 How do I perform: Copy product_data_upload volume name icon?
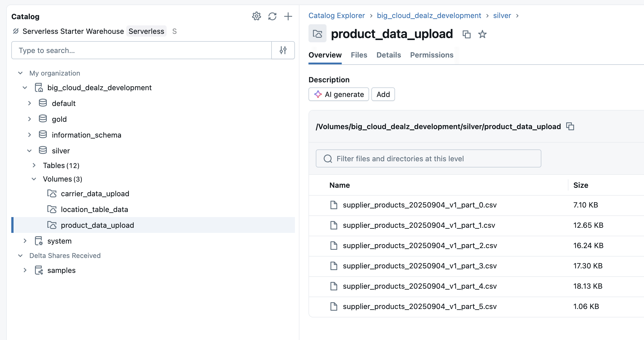(466, 34)
